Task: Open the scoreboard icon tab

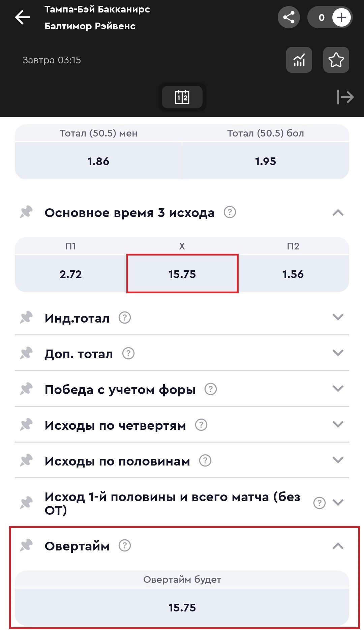Action: point(182,97)
